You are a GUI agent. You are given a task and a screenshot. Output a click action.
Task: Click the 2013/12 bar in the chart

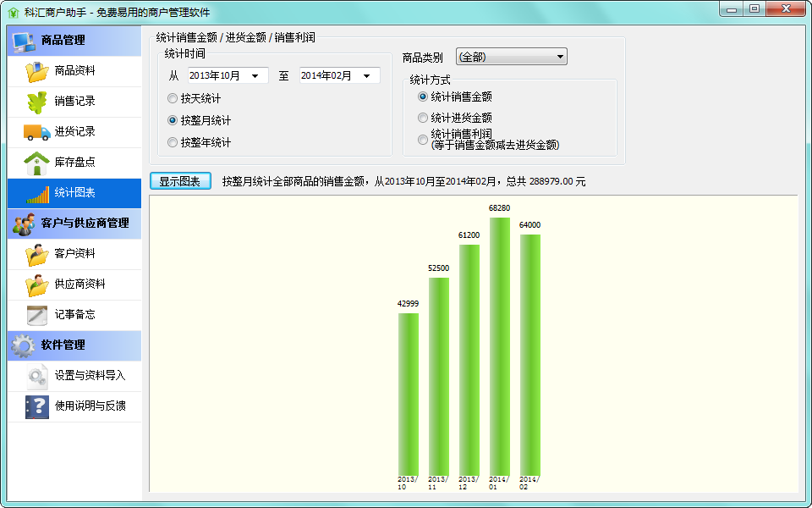469,360
